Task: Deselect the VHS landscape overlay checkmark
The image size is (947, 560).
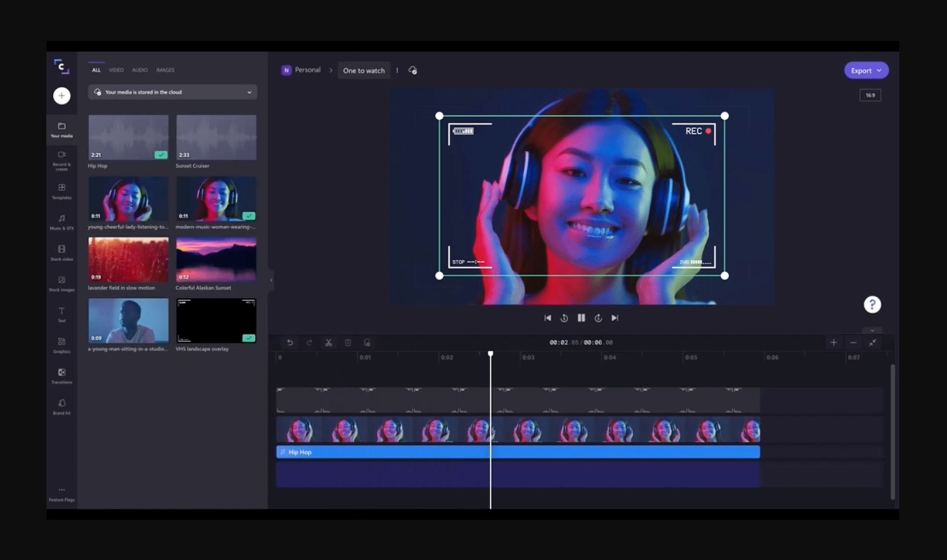Action: point(249,338)
